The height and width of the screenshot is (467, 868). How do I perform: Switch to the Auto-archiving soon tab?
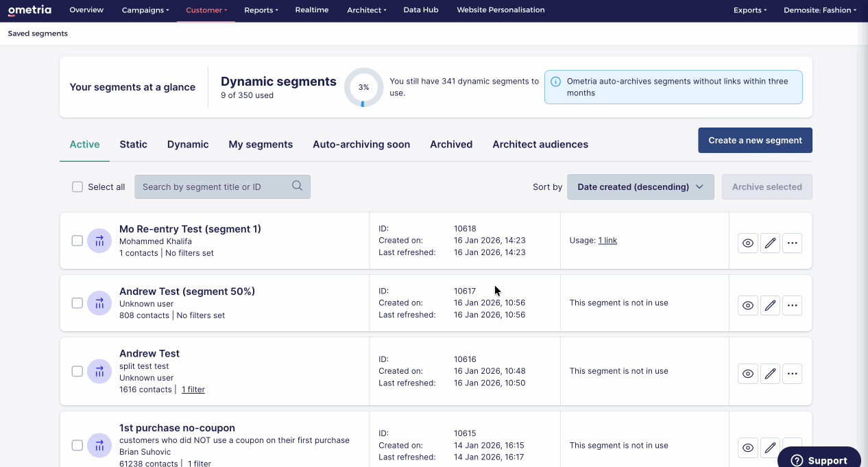point(361,144)
